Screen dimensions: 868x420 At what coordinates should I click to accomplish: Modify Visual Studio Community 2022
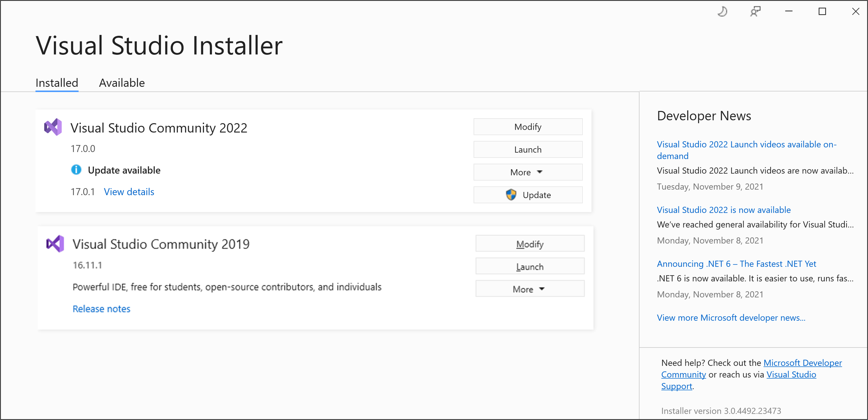528,127
